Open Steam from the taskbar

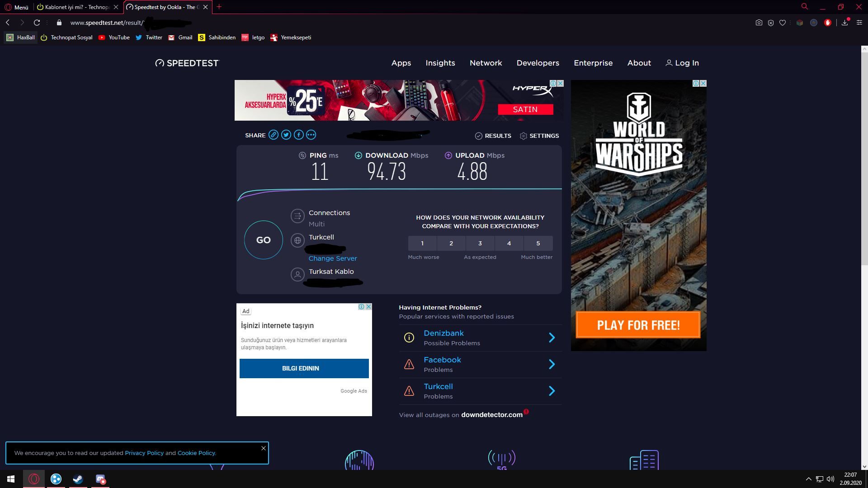coord(78,479)
